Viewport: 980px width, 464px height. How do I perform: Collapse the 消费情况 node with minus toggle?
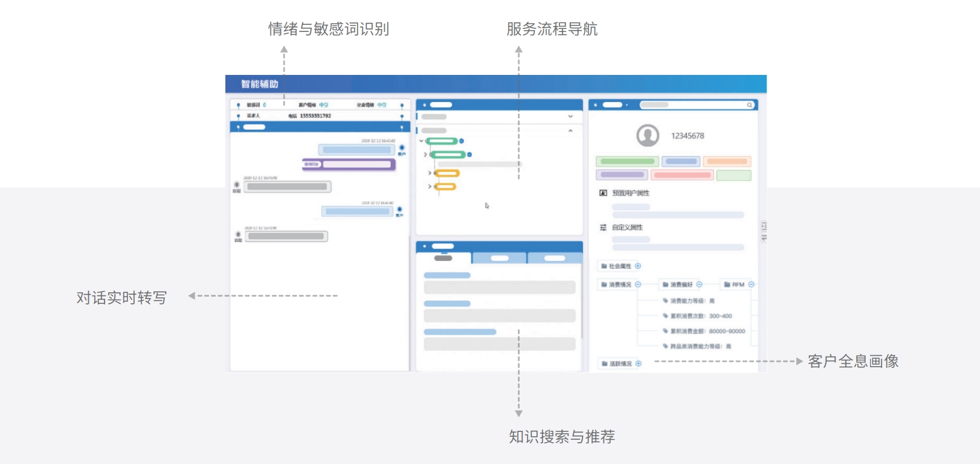638,285
